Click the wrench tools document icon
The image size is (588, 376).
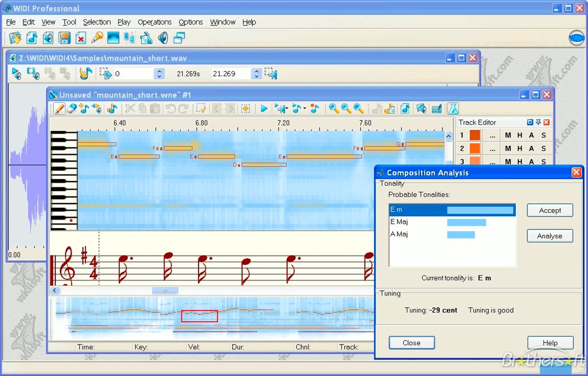coord(146,37)
